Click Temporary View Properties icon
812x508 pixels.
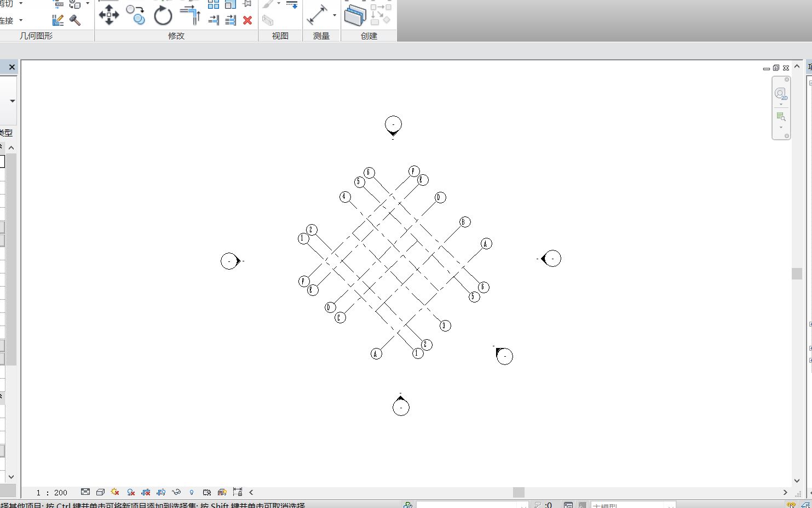click(x=206, y=492)
